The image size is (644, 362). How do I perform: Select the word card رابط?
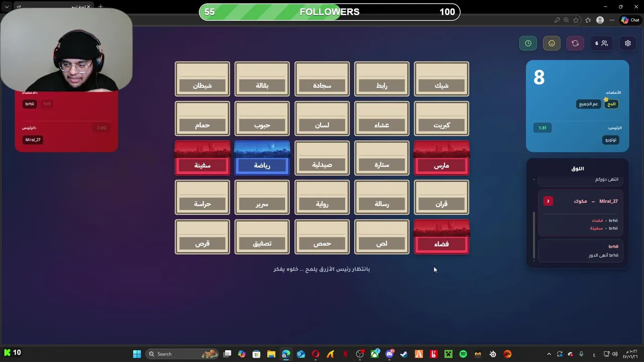tap(382, 79)
